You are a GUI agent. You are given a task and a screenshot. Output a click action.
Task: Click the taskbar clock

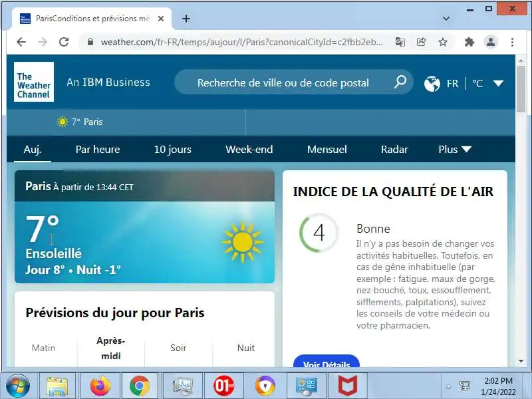[x=498, y=386]
